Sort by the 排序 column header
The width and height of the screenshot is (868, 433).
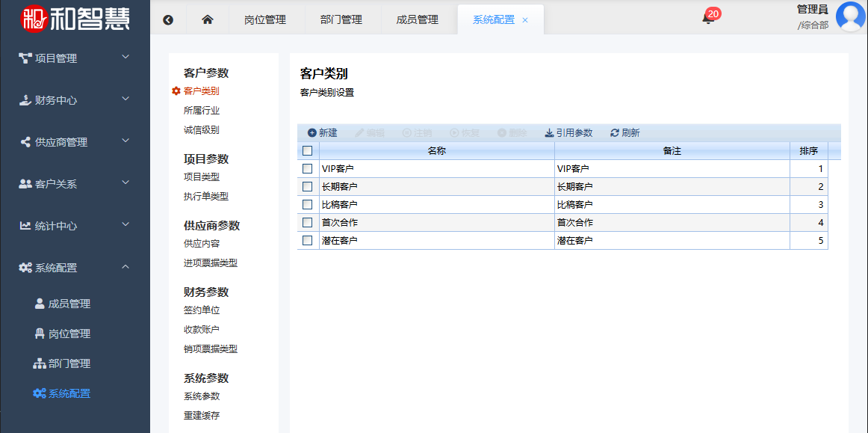click(x=809, y=150)
